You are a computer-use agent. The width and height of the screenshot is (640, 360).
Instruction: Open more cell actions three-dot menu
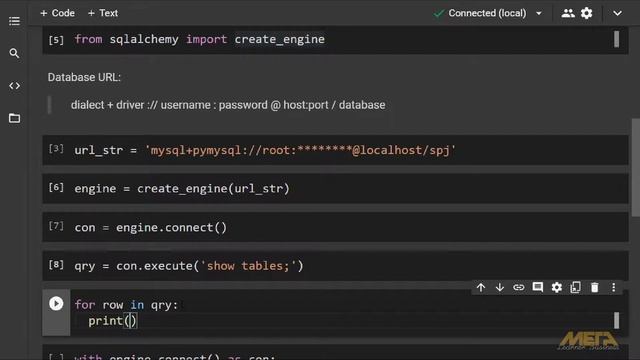(613, 287)
